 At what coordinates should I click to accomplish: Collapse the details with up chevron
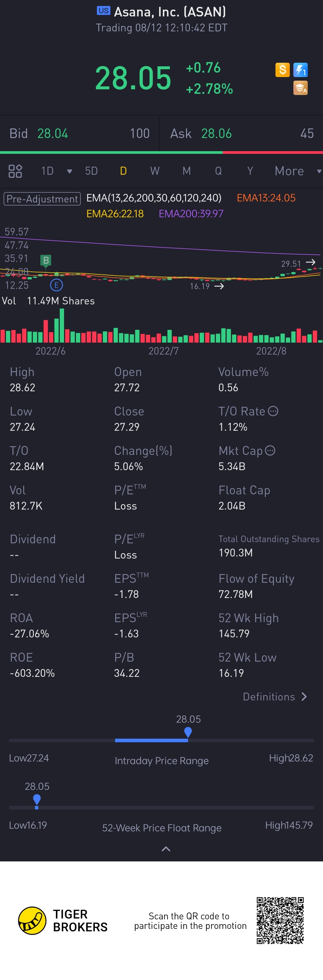click(x=166, y=849)
